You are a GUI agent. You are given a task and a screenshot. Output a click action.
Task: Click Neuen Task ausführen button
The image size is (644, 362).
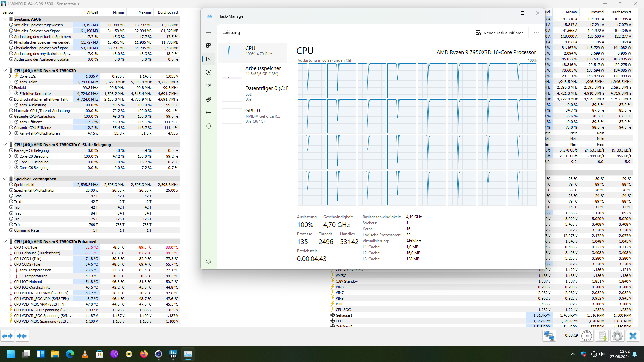click(499, 33)
